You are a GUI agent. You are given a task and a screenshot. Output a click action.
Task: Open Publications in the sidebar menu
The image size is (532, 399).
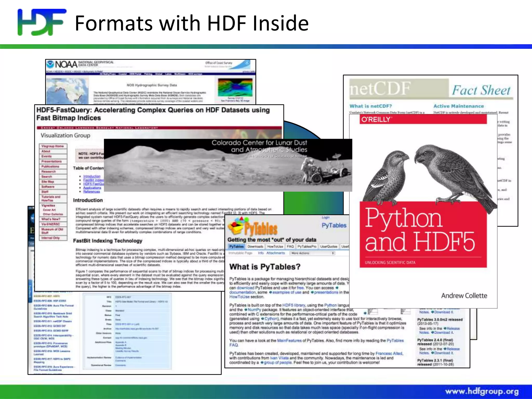tap(53, 167)
